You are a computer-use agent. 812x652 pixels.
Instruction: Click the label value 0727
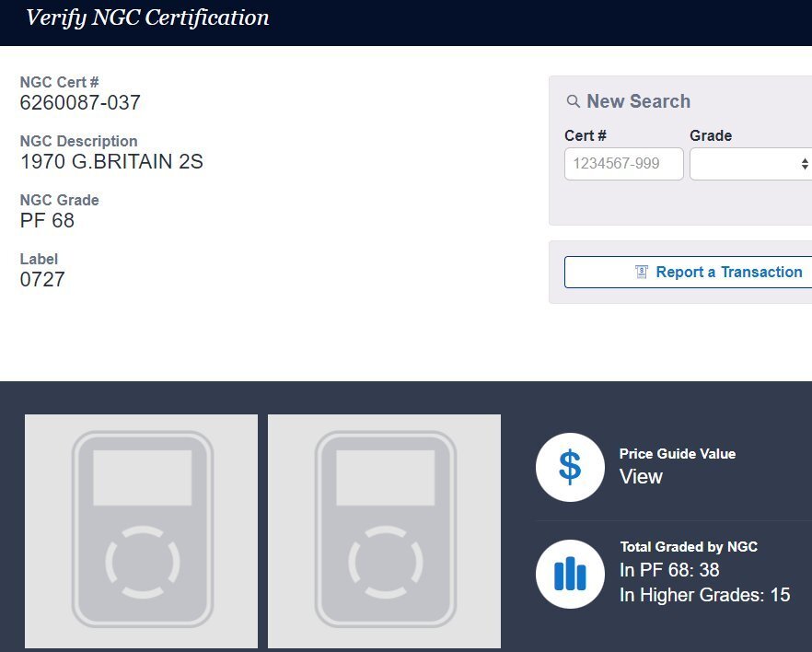[42, 280]
